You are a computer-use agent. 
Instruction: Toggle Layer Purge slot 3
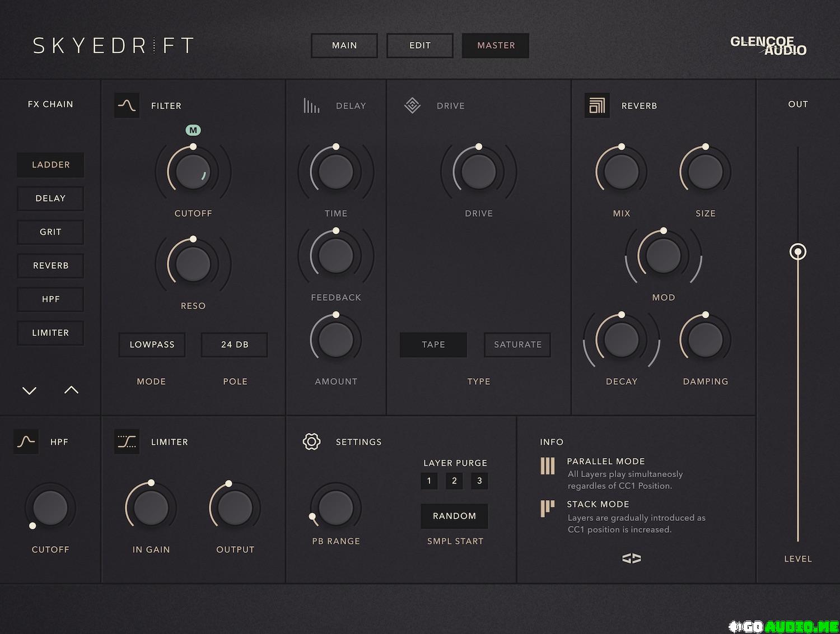(479, 481)
